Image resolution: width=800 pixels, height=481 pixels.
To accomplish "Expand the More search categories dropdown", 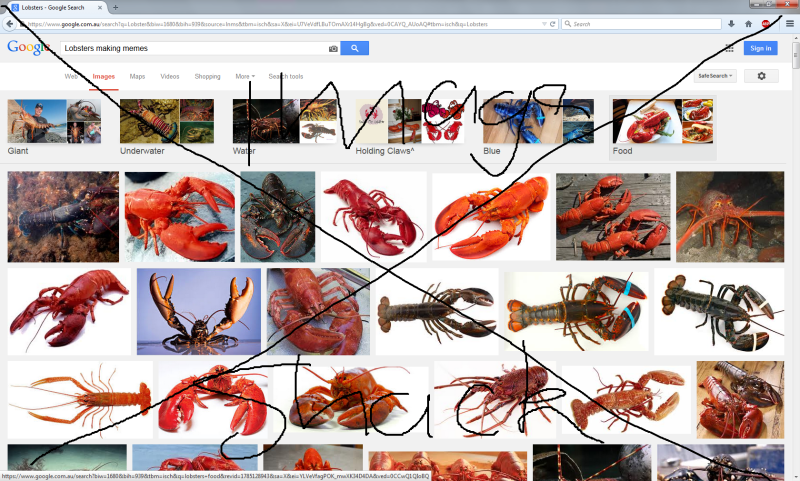I will (244, 76).
